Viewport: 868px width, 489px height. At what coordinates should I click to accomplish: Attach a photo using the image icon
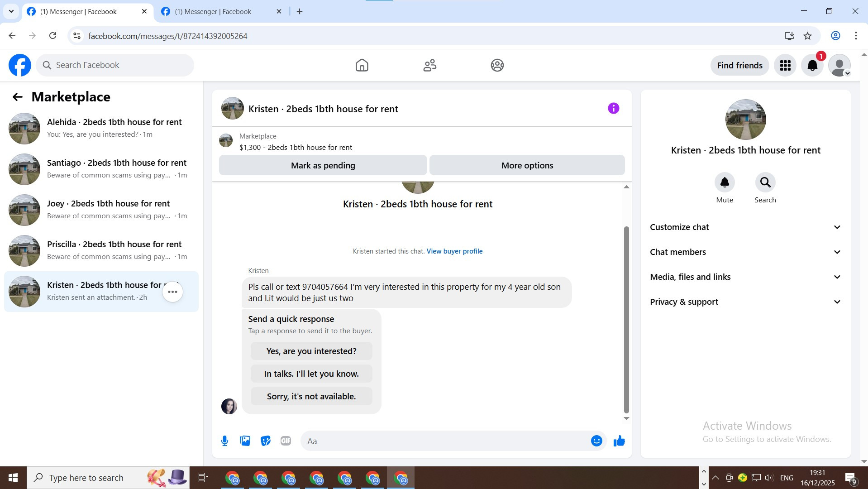coord(245,441)
